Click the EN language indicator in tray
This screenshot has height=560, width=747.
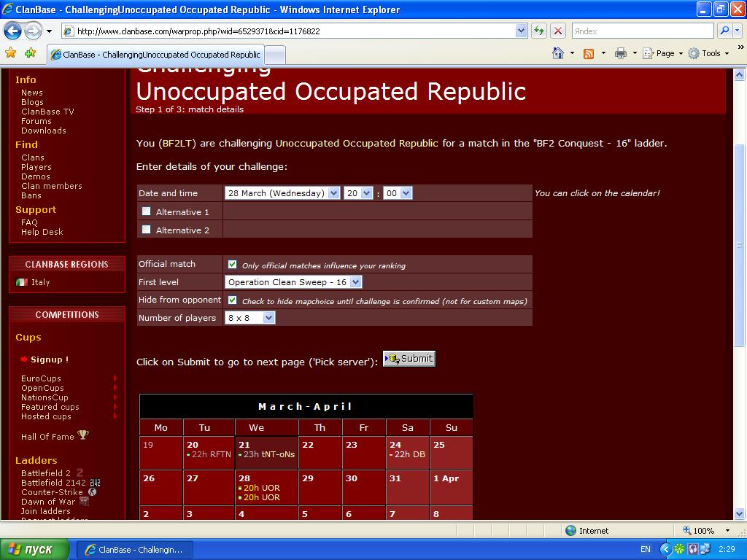(x=646, y=549)
